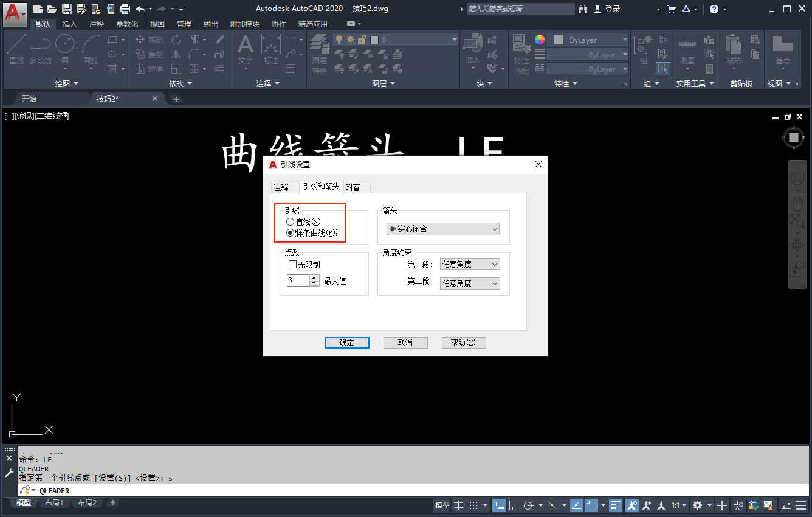812x517 pixels.
Task: Click the Measure (测量) tool
Action: click(x=687, y=50)
